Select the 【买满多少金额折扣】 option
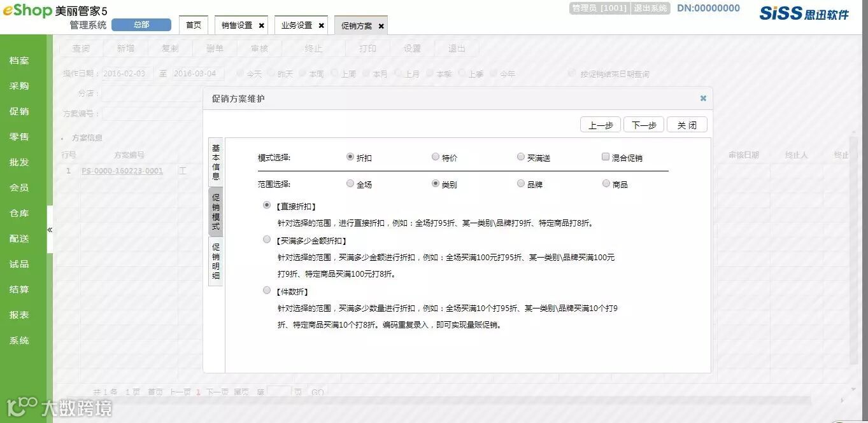 [267, 240]
